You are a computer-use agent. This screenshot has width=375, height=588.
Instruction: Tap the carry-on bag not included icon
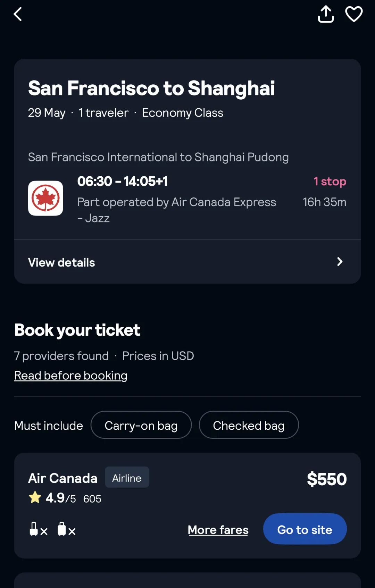coord(38,530)
